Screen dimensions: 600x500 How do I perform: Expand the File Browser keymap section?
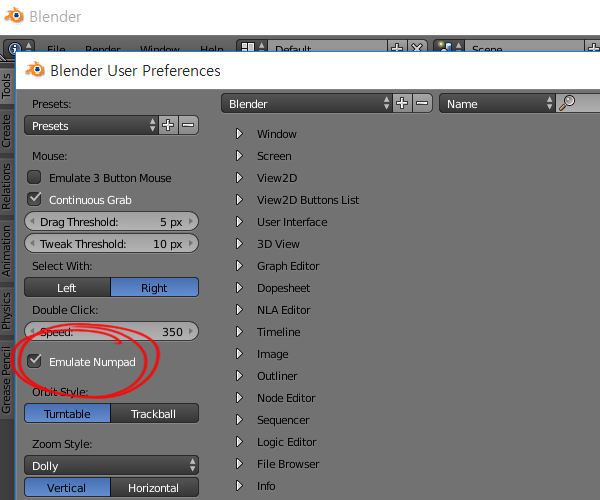240,464
